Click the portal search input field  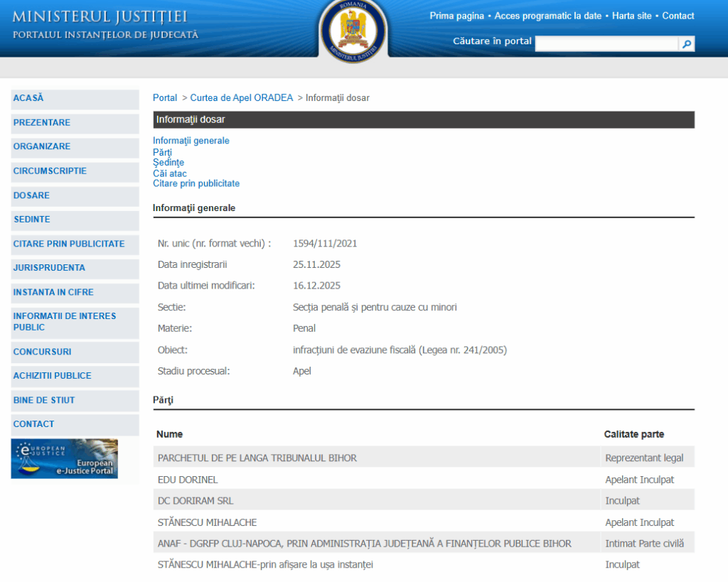click(606, 44)
